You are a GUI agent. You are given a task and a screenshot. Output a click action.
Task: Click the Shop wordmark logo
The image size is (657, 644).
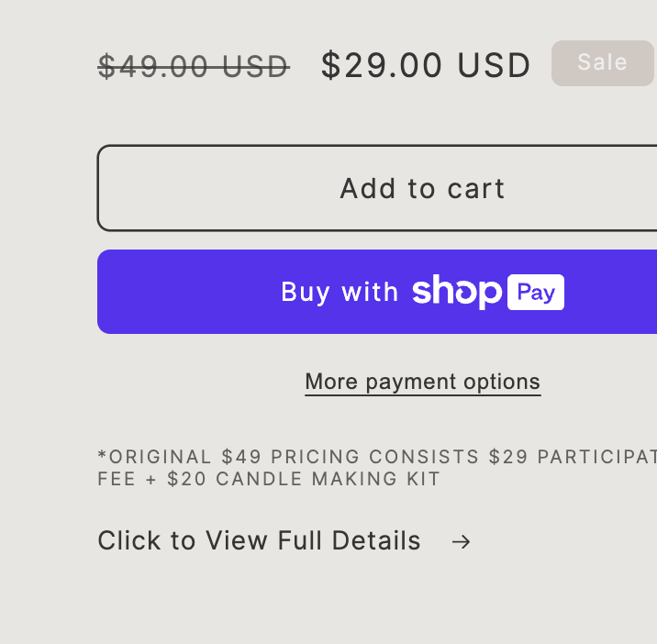pos(457,292)
